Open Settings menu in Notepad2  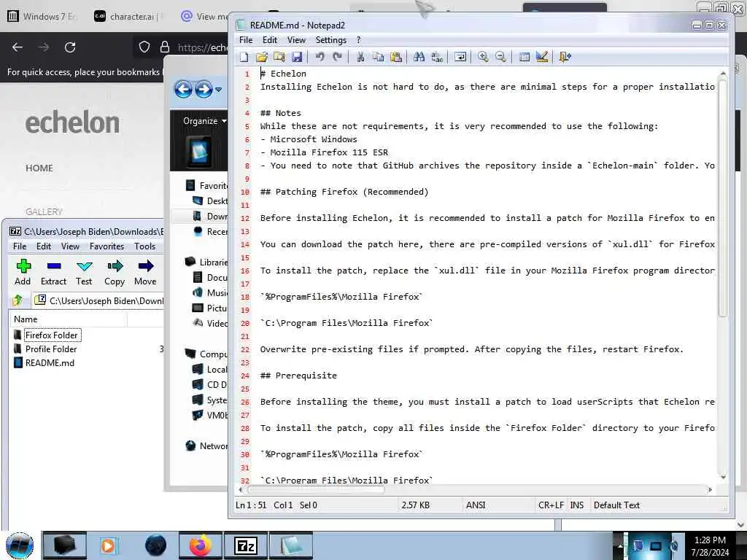tap(330, 40)
